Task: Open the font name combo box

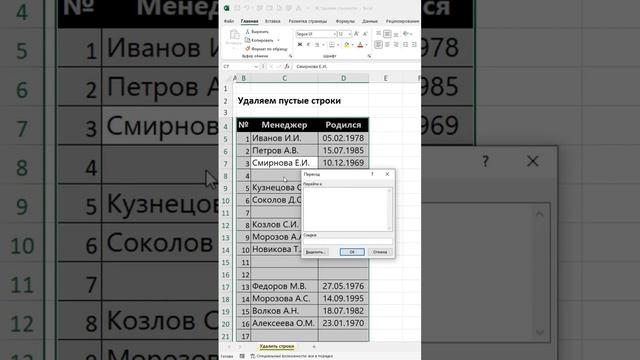Action: (x=316, y=34)
